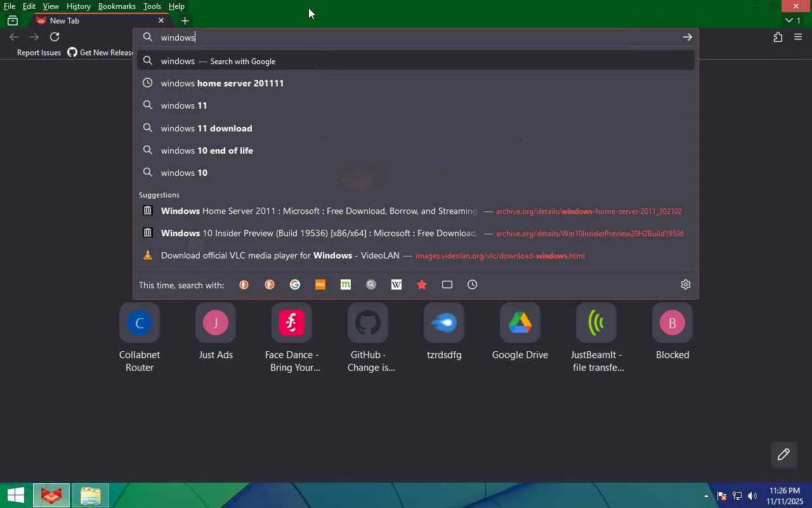Search this time with Google
This screenshot has height=508, width=812.
click(295, 284)
